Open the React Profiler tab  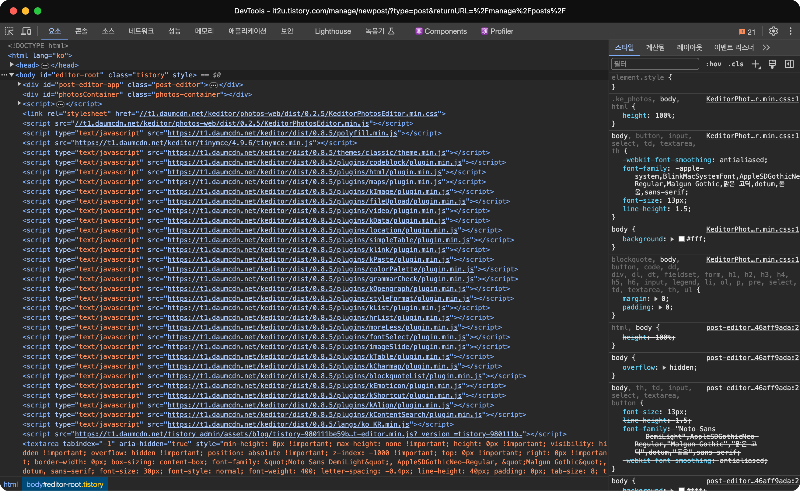pos(497,31)
